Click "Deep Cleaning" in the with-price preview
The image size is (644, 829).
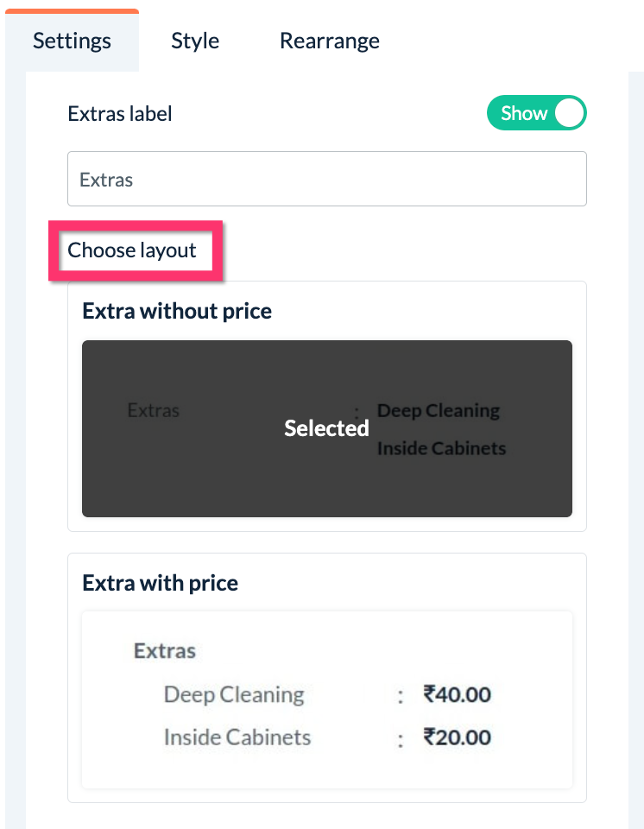click(234, 694)
